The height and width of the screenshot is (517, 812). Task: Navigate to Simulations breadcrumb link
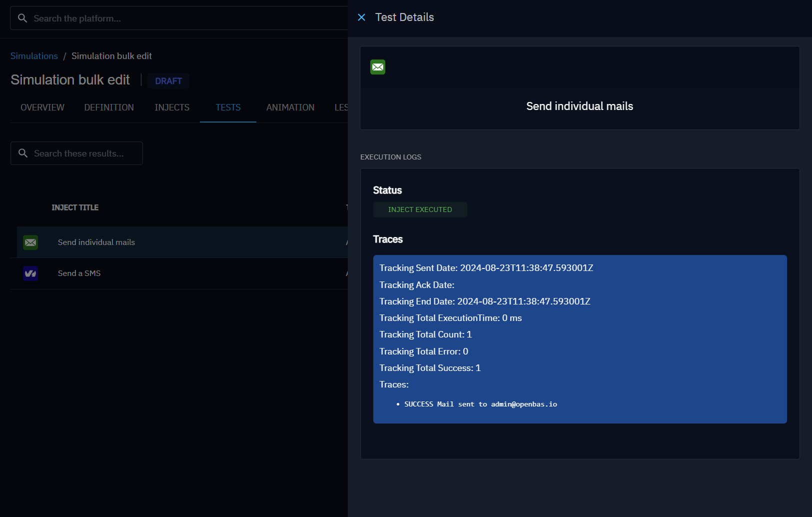click(34, 56)
